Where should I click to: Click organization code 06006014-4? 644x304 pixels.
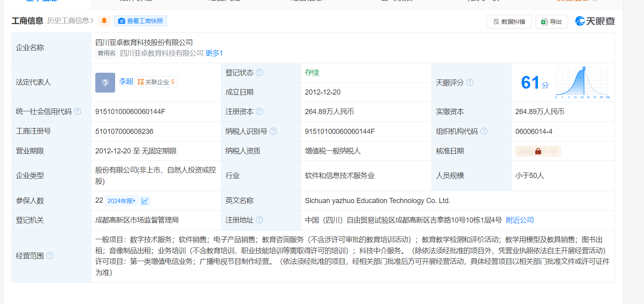(534, 132)
